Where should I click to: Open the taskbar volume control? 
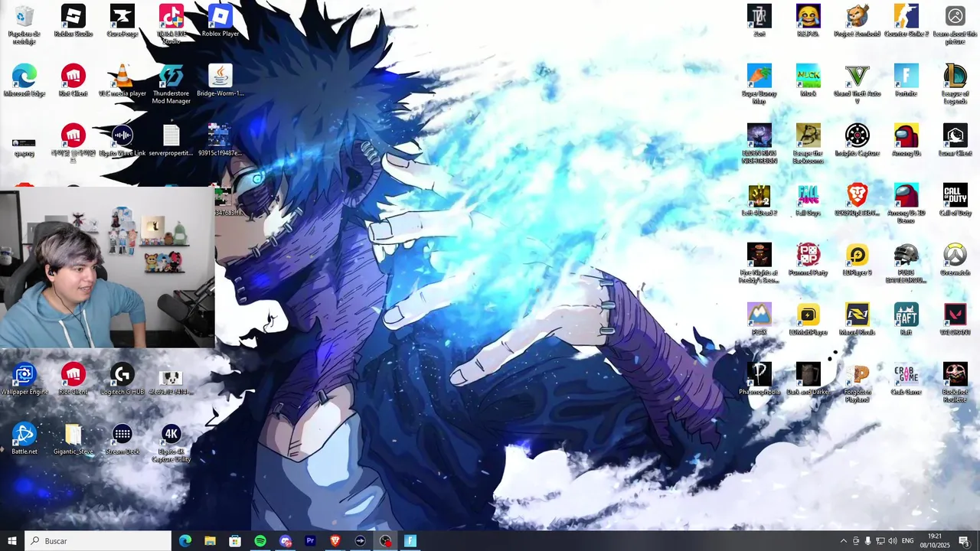[x=893, y=541]
